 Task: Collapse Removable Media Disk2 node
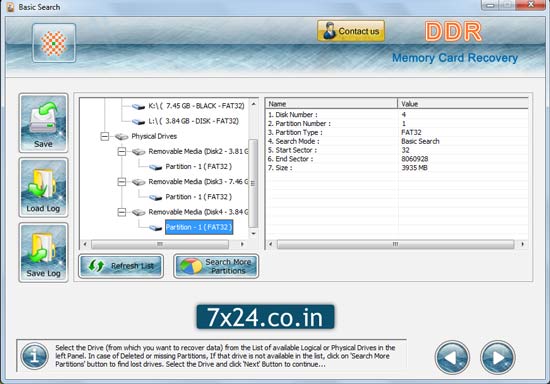(x=122, y=151)
